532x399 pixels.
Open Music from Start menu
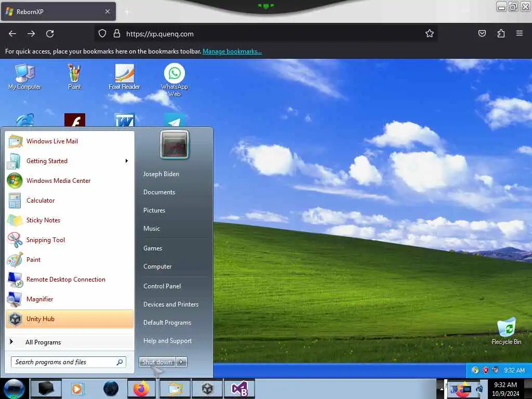[x=152, y=229]
